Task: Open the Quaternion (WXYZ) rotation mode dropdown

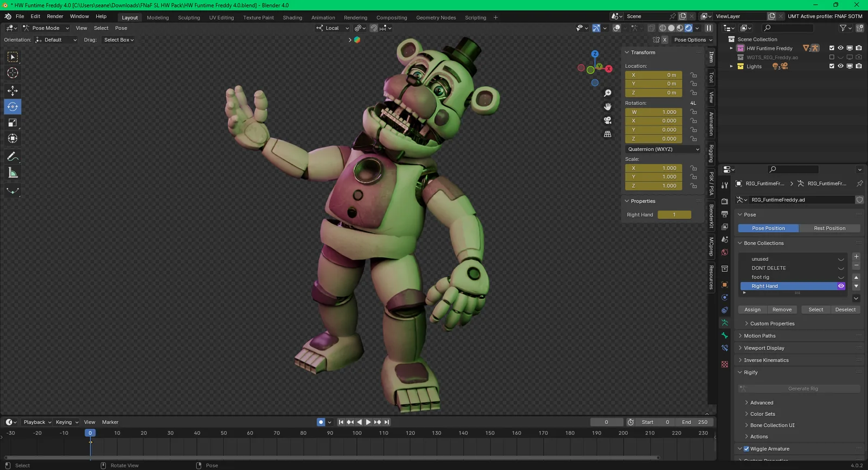Action: (x=663, y=149)
